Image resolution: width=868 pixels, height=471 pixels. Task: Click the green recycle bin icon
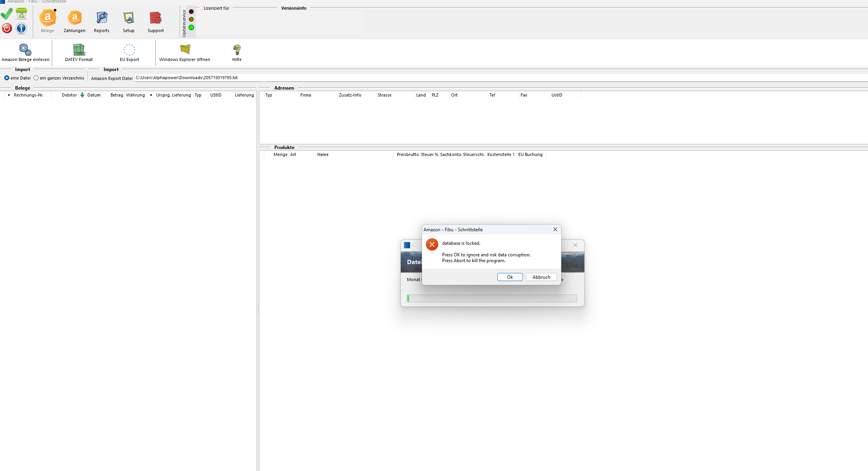(21, 14)
